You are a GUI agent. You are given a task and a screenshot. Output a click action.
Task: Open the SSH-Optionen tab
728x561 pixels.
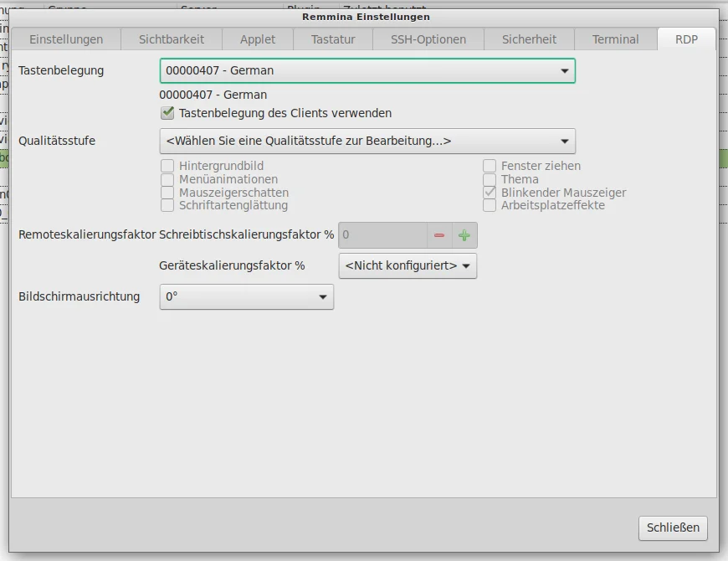click(x=428, y=39)
